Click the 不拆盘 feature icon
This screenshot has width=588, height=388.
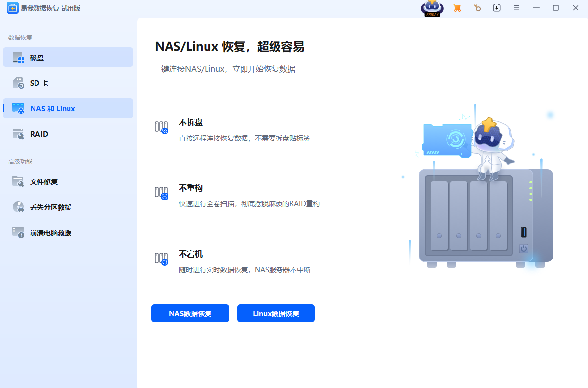pyautogui.click(x=161, y=127)
